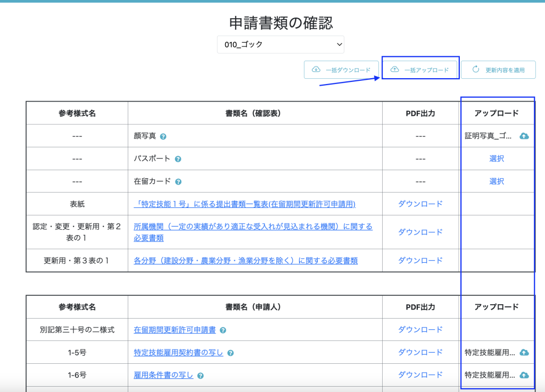Click cloud upload icon in 1-5号 row
The width and height of the screenshot is (545, 392).
pyautogui.click(x=524, y=353)
